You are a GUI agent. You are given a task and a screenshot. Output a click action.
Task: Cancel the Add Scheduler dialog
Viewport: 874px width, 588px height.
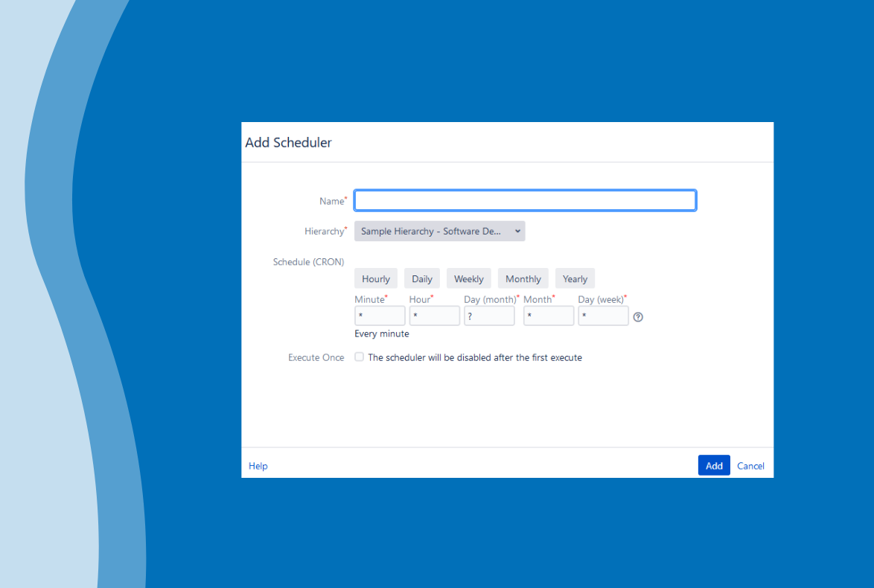750,465
